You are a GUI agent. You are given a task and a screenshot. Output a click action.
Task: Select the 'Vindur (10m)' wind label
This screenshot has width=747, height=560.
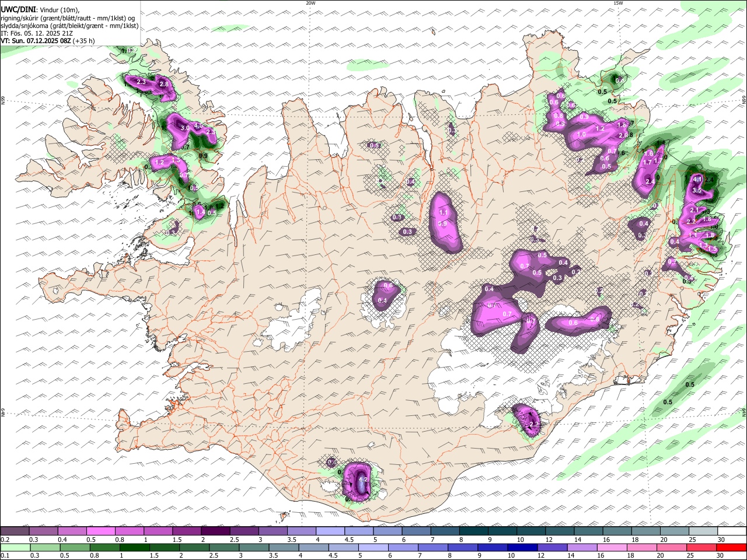pos(59,10)
